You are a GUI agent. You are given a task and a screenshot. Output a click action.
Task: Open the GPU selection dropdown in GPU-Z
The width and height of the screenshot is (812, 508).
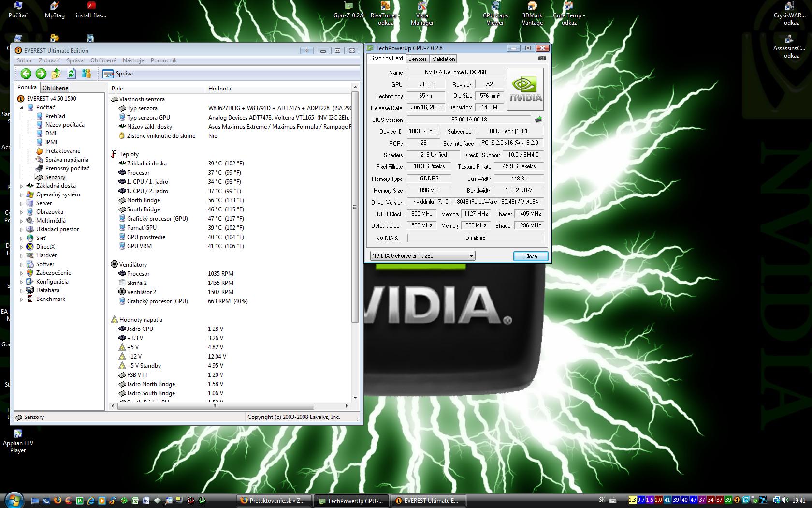coord(422,256)
